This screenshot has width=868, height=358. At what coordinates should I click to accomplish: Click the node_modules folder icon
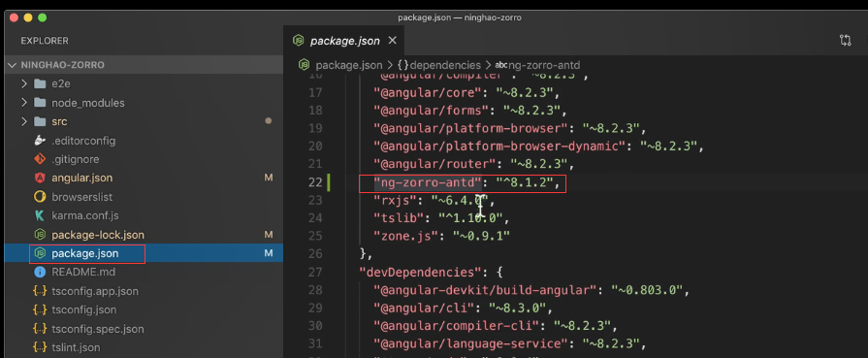click(x=40, y=103)
